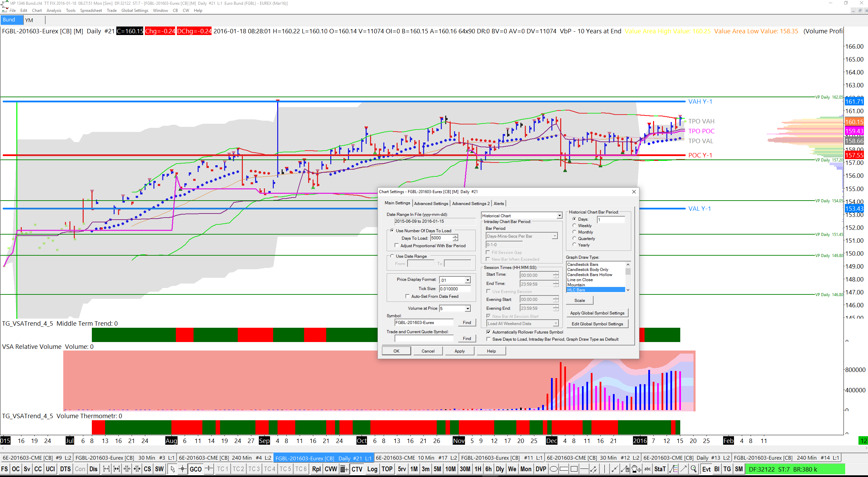This screenshot has height=477, width=868.
Task: Activate the magnifier zoom tool
Action: (693, 469)
